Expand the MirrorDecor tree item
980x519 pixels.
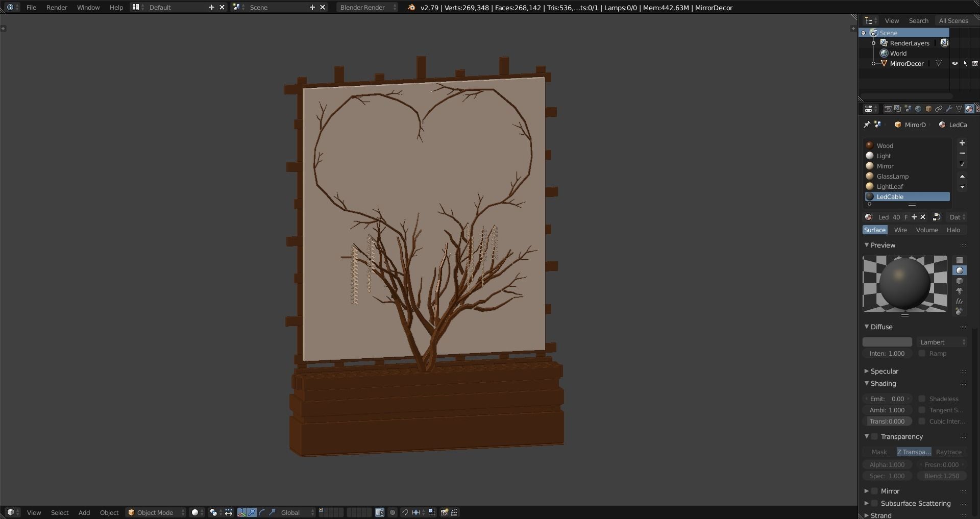[x=873, y=63]
